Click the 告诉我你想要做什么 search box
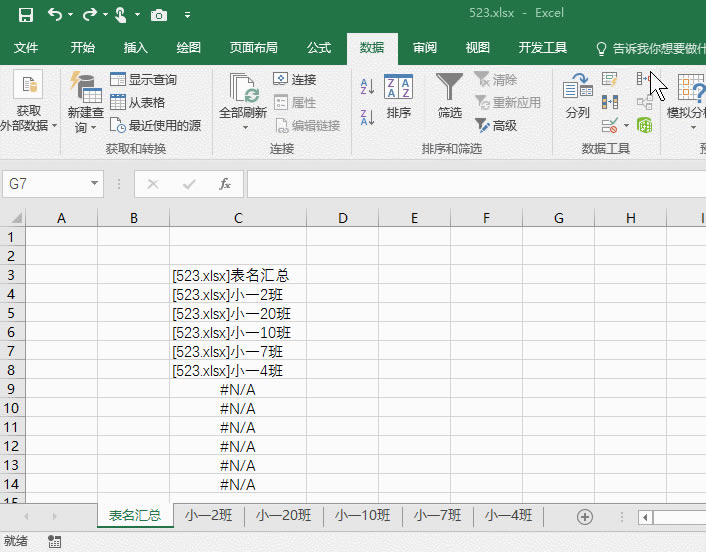This screenshot has width=706, height=552. click(650, 48)
